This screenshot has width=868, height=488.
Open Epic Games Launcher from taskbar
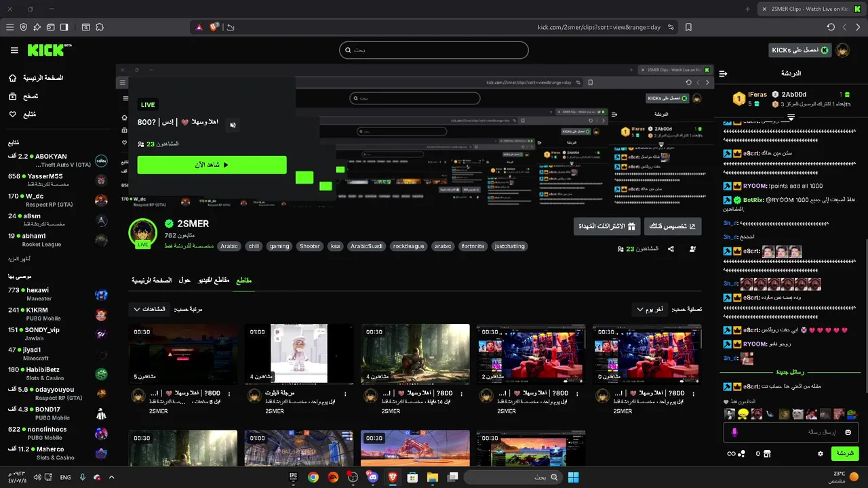[293, 477]
